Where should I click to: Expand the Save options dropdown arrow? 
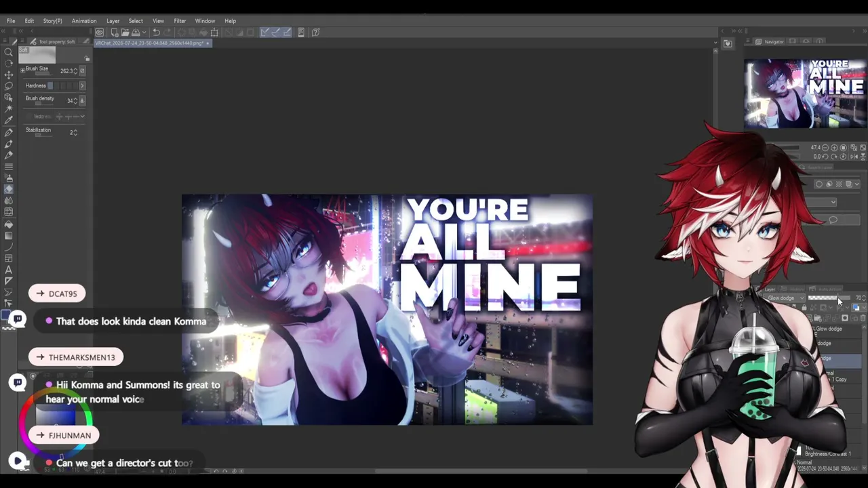144,32
